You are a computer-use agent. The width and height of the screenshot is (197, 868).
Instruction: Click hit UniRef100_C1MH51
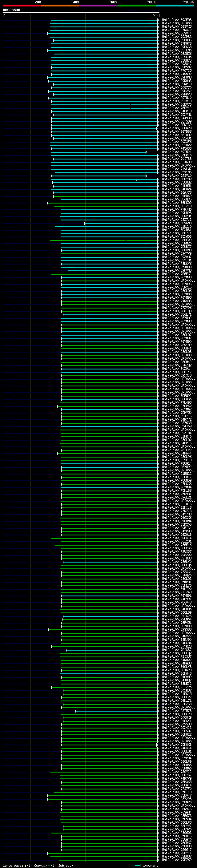pos(176,186)
